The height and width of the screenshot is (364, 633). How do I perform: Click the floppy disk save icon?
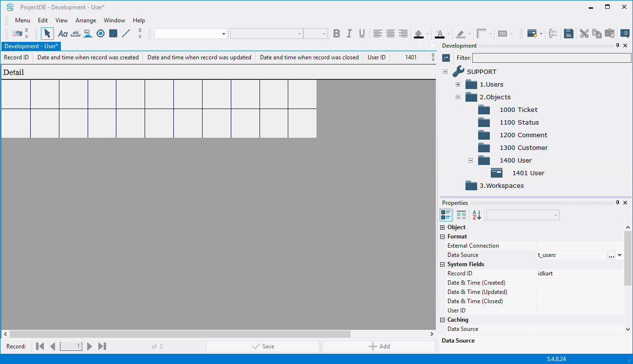(568, 34)
